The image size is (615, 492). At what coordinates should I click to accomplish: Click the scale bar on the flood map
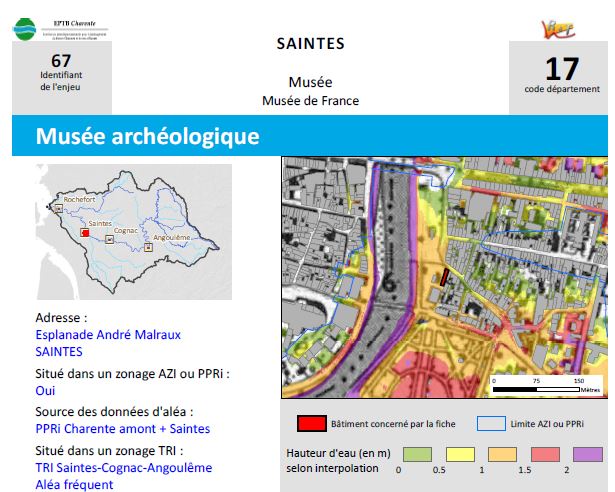537,387
